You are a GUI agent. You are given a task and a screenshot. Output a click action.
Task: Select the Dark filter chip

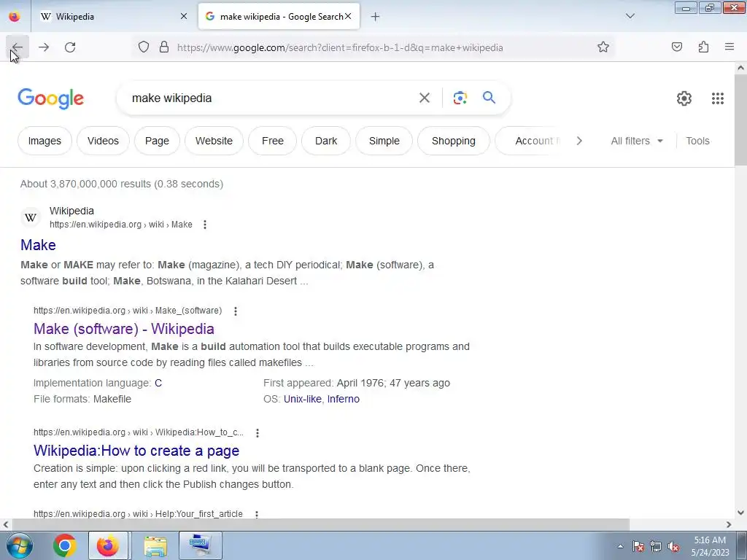tap(326, 141)
